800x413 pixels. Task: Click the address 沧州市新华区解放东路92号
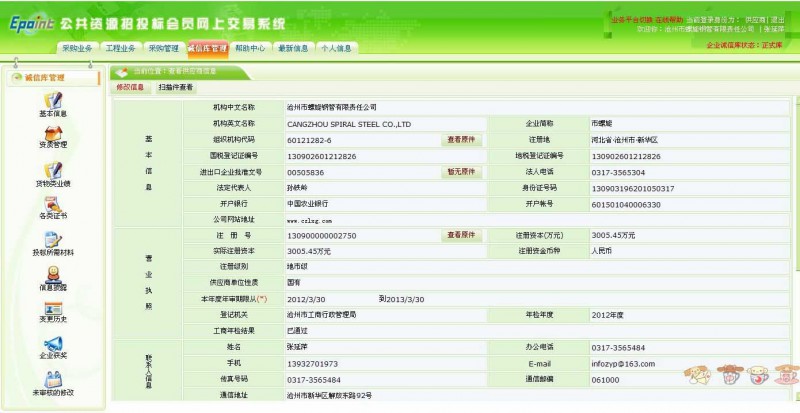pos(329,395)
